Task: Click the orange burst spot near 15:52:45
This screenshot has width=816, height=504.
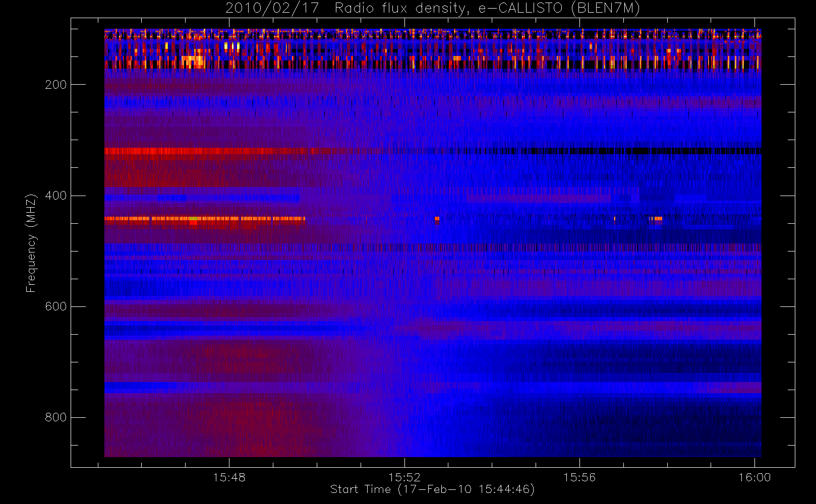Action: point(437,219)
